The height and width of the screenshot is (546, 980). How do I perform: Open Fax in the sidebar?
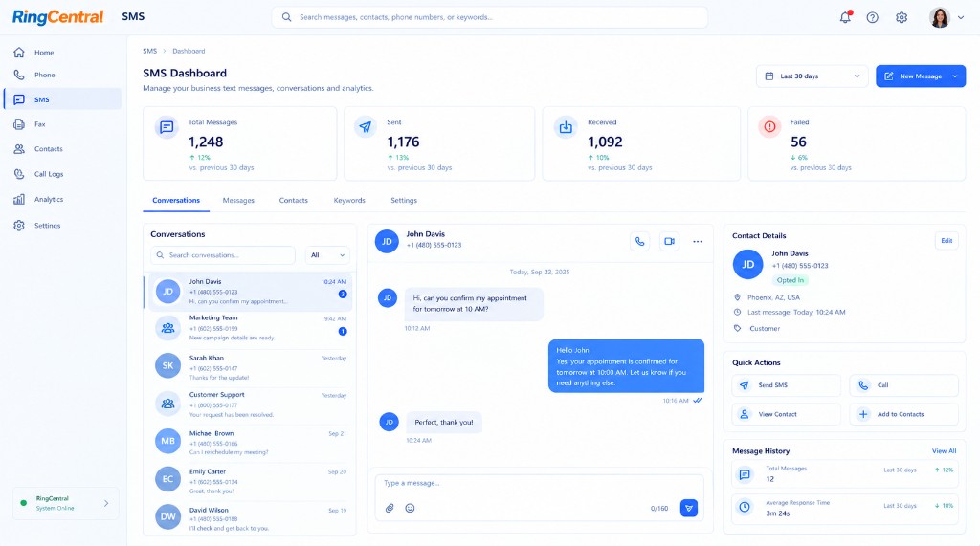point(62,124)
